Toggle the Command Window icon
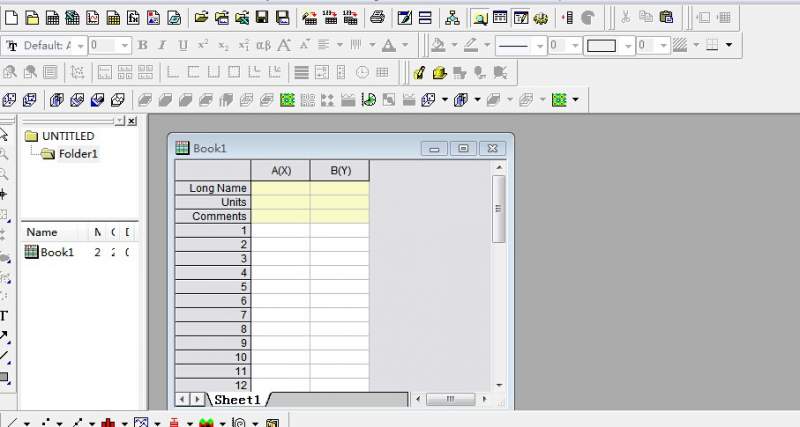Screen dimensions: 800x427 tap(520, 18)
